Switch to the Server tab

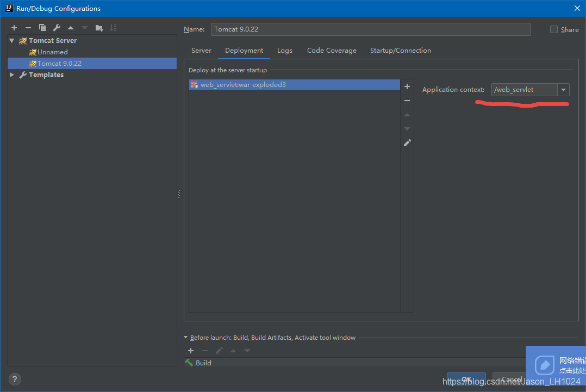201,50
